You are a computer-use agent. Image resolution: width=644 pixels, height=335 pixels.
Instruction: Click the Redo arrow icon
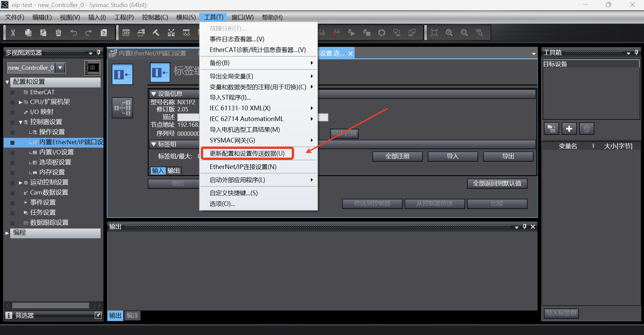tap(89, 33)
